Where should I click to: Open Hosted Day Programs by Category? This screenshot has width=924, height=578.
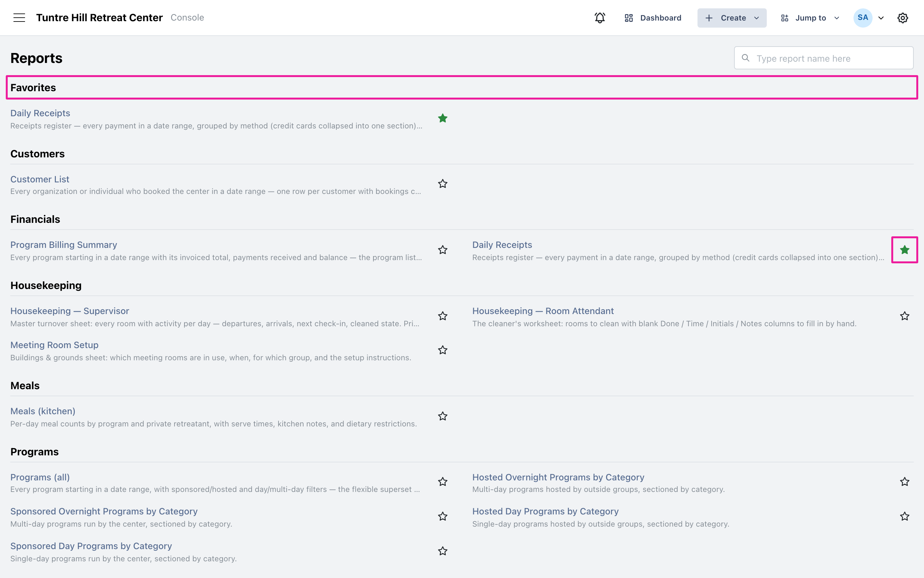coord(545,511)
